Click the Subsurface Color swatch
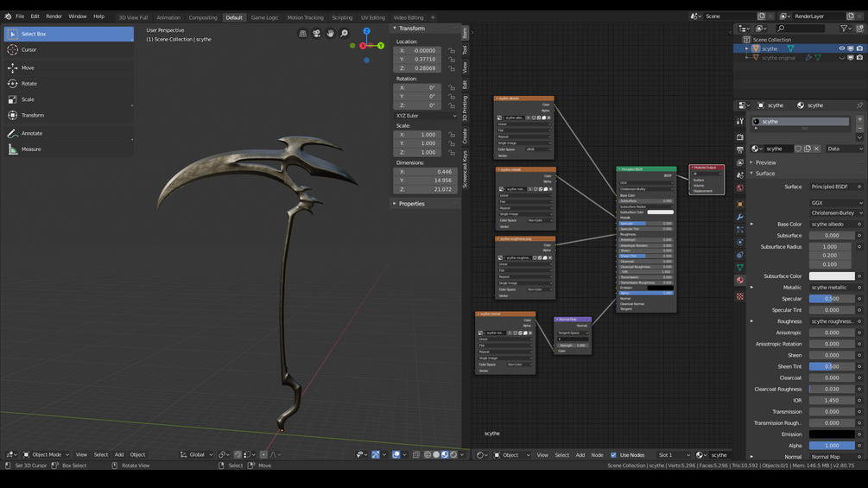 pyautogui.click(x=832, y=276)
